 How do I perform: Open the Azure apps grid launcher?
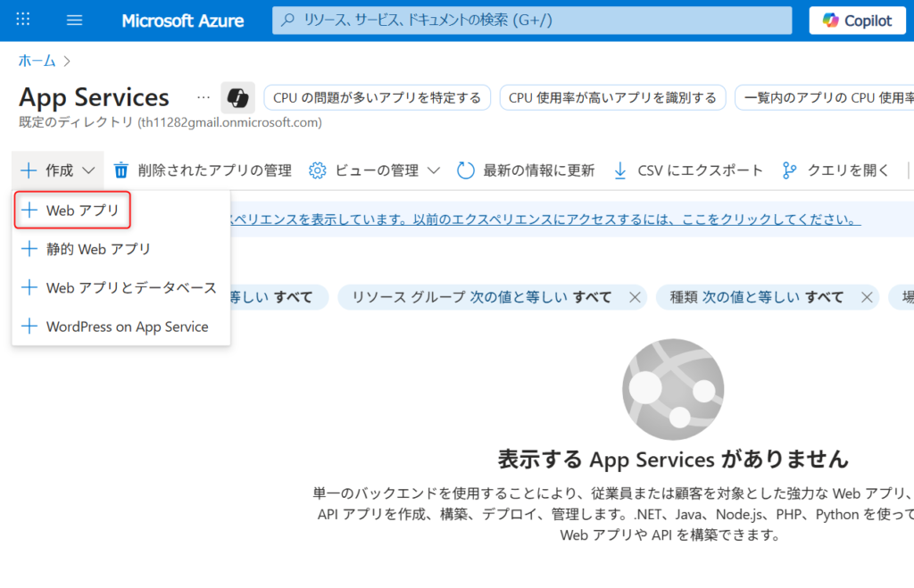point(22,20)
